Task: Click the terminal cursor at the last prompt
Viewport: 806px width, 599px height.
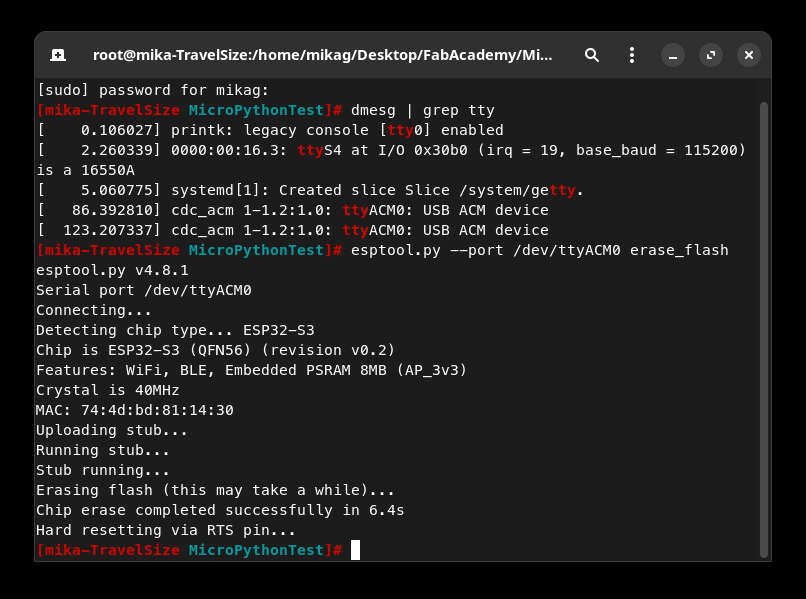Action: 355,550
